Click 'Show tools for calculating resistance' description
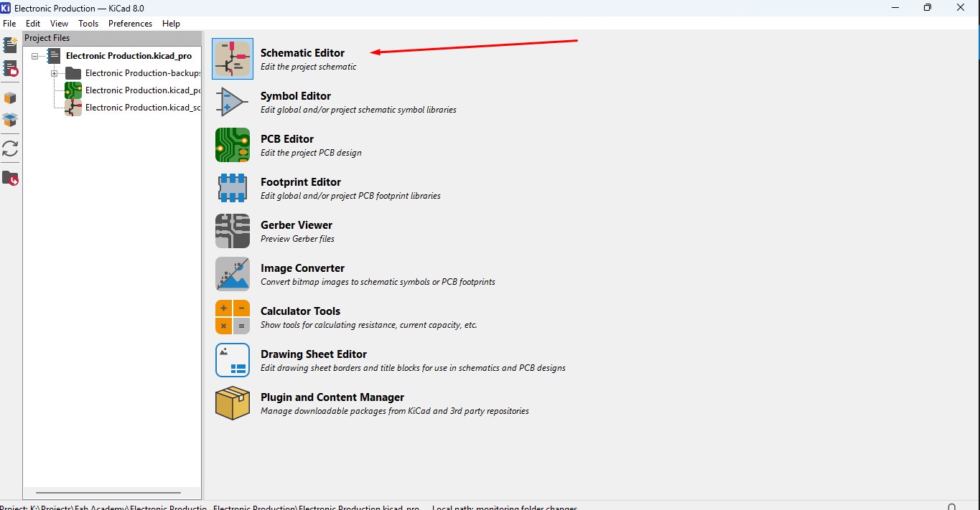This screenshot has height=510, width=980. click(369, 325)
